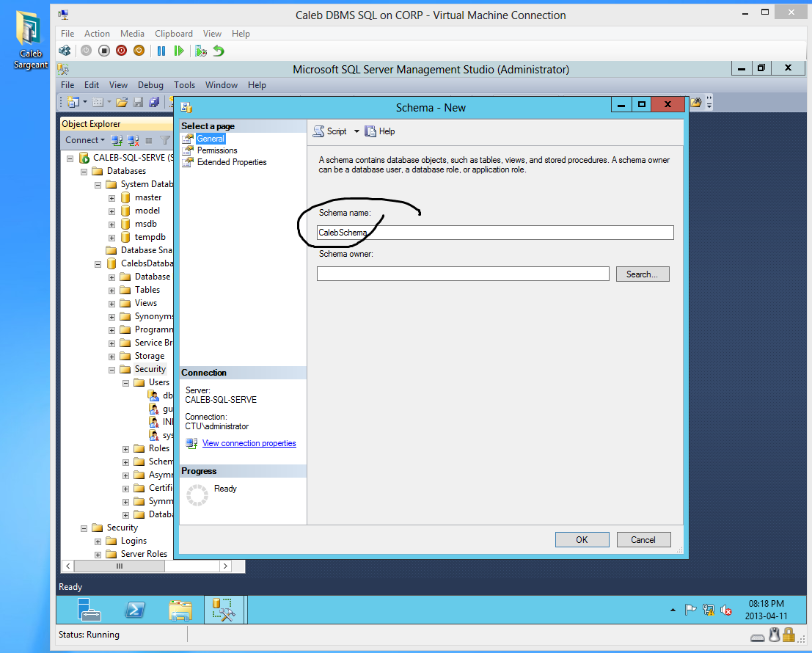Open the VM Connection Action menu
812x653 pixels.
click(x=97, y=34)
